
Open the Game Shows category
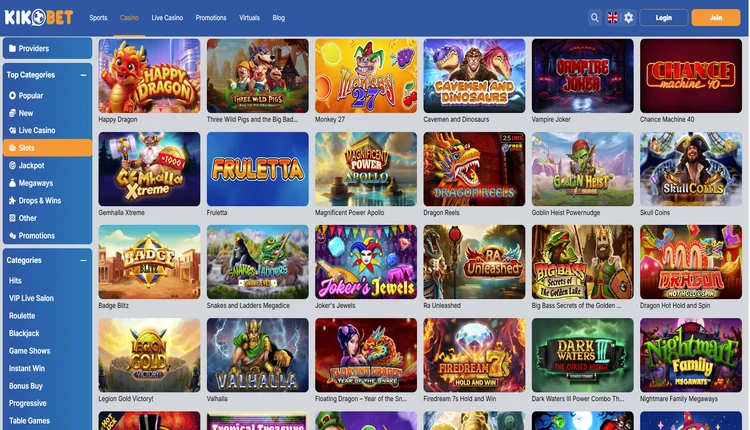coord(29,351)
